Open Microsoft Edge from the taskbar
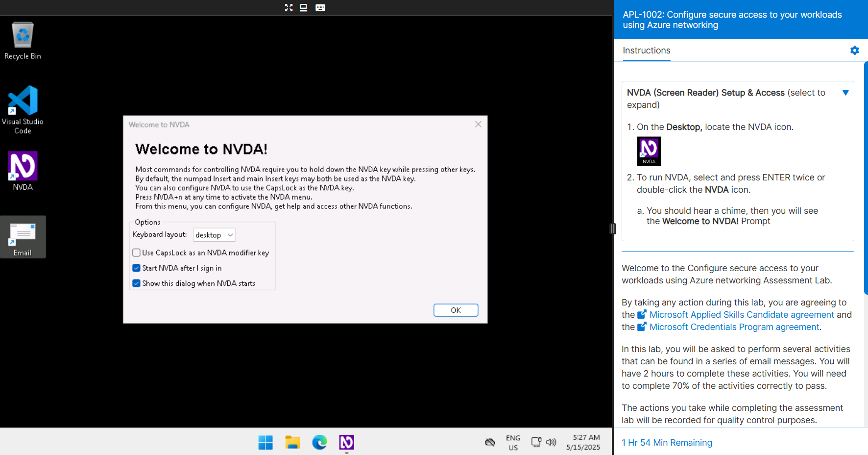Screen dimensions: 868x455 point(319,442)
